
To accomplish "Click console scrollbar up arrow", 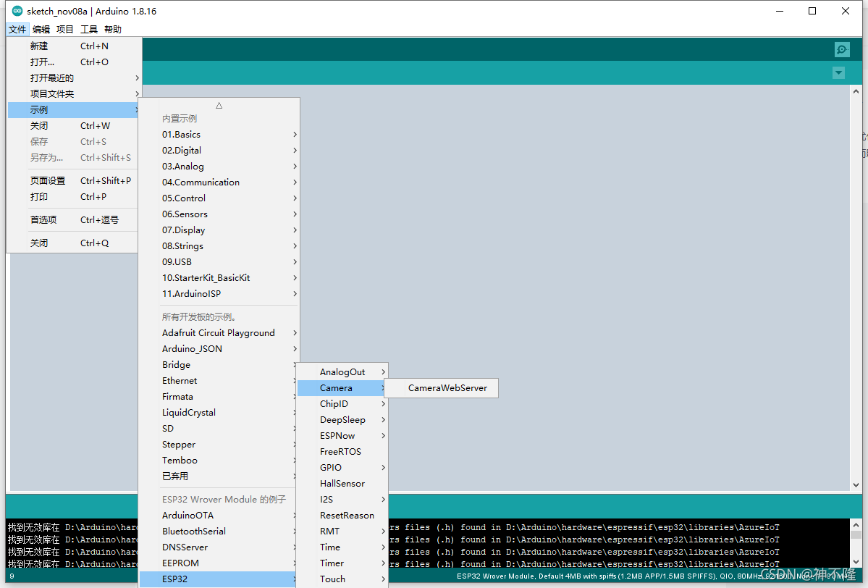I will coord(856,525).
